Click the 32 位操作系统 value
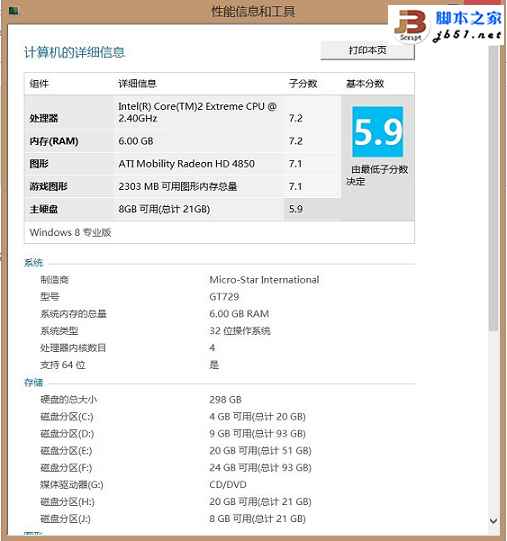 coord(240,331)
